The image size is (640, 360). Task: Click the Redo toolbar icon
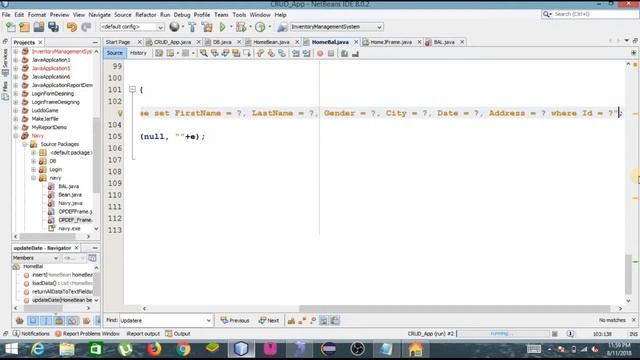[86, 27]
